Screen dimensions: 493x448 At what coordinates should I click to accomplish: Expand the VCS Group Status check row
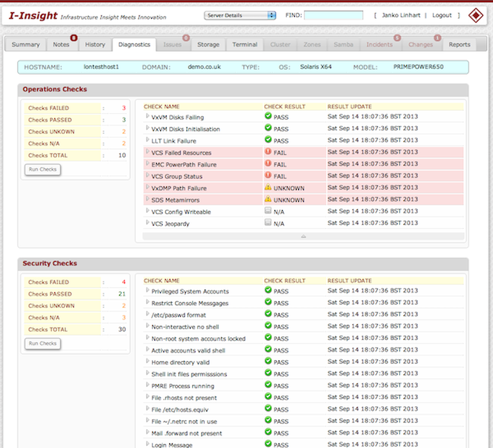147,175
